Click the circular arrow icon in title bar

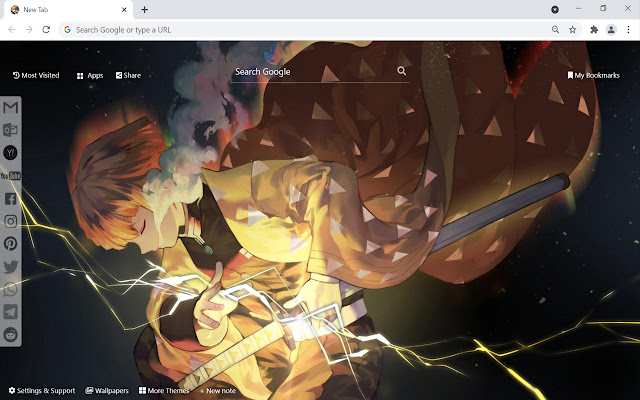pos(555,9)
